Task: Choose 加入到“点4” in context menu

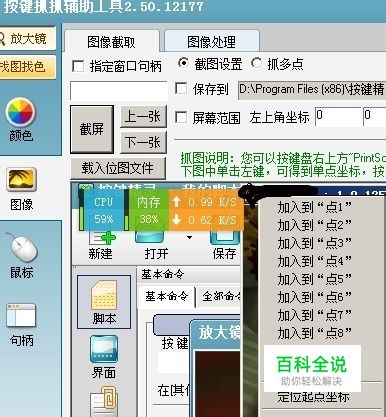Action: pyautogui.click(x=315, y=261)
